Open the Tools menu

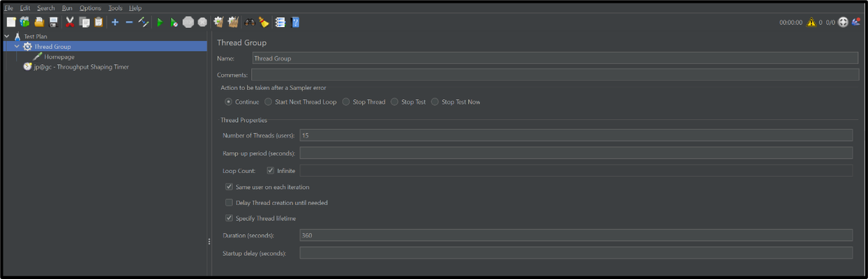click(115, 8)
